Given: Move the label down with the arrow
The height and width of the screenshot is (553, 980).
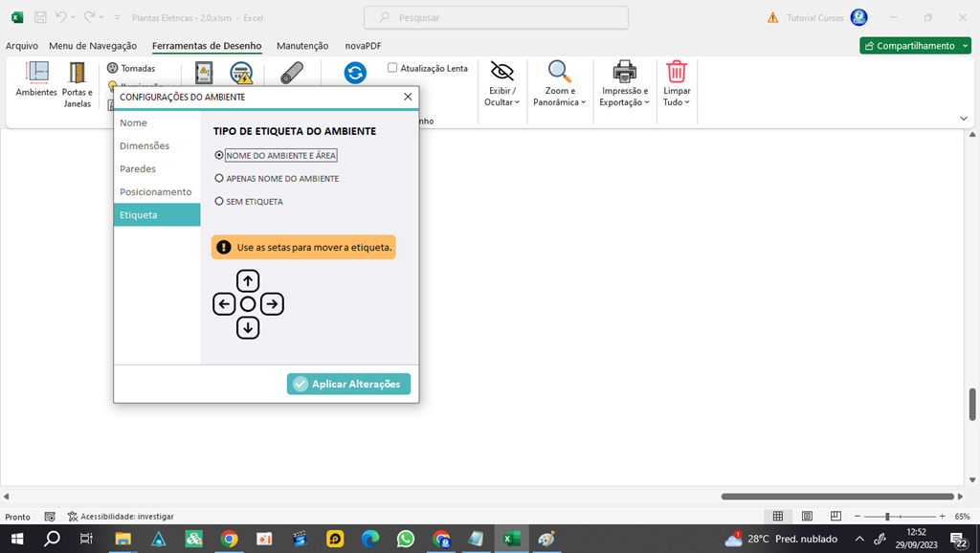Looking at the screenshot, I should [248, 328].
